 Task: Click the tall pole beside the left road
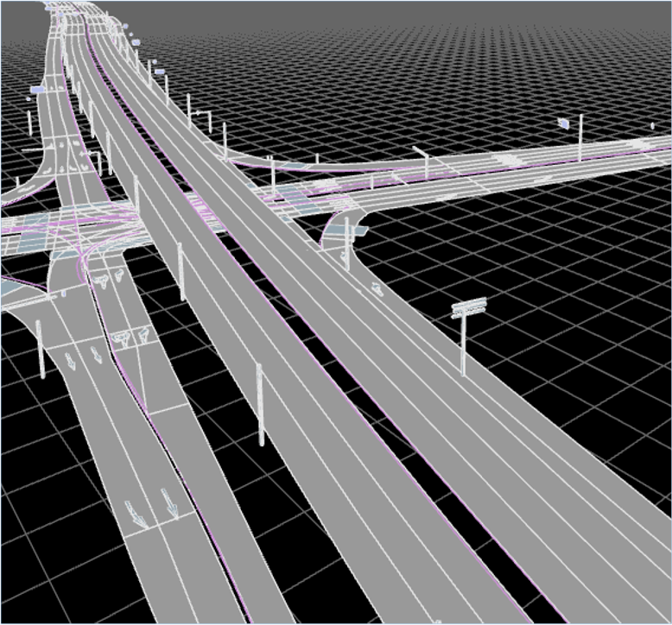(x=41, y=350)
